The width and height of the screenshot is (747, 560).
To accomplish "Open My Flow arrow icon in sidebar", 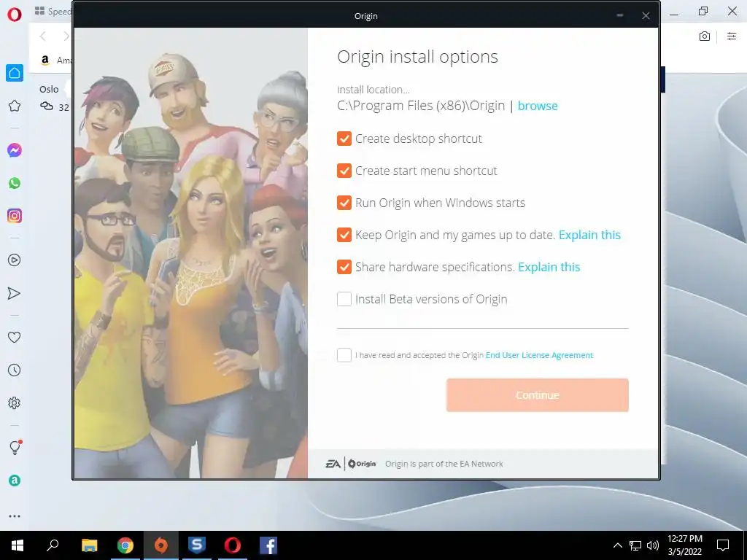I will tap(15, 293).
